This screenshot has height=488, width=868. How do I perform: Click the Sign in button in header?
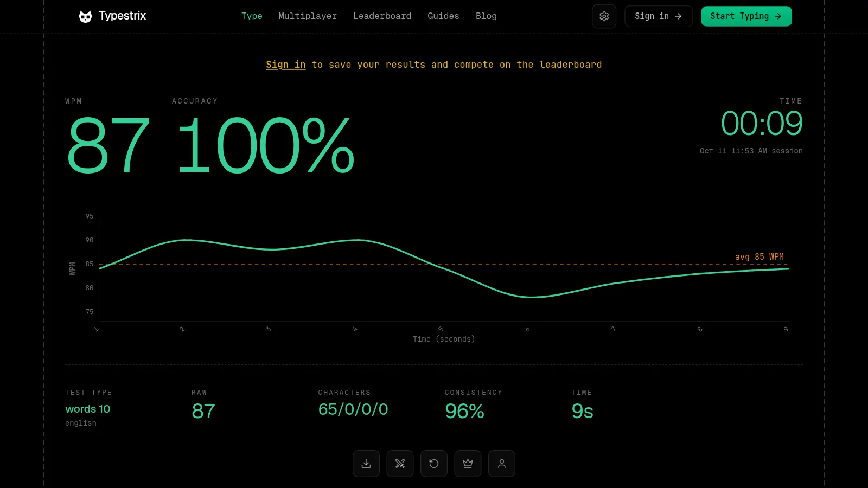(659, 16)
